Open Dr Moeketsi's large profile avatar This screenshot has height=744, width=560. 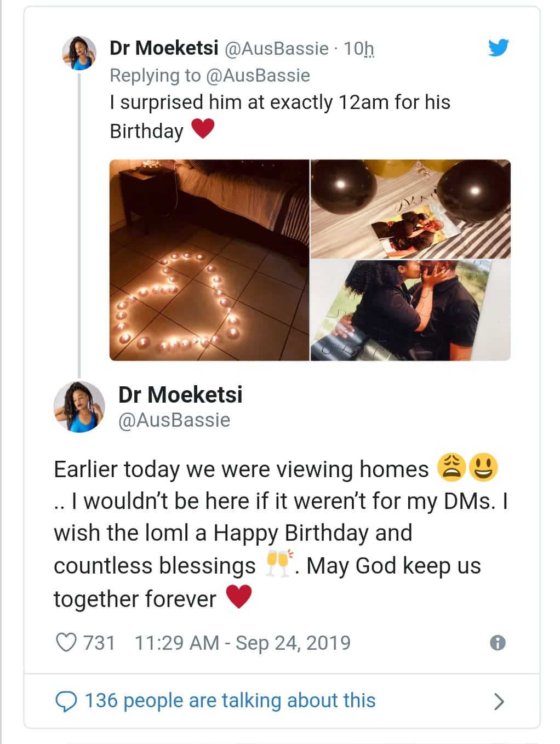pyautogui.click(x=79, y=407)
